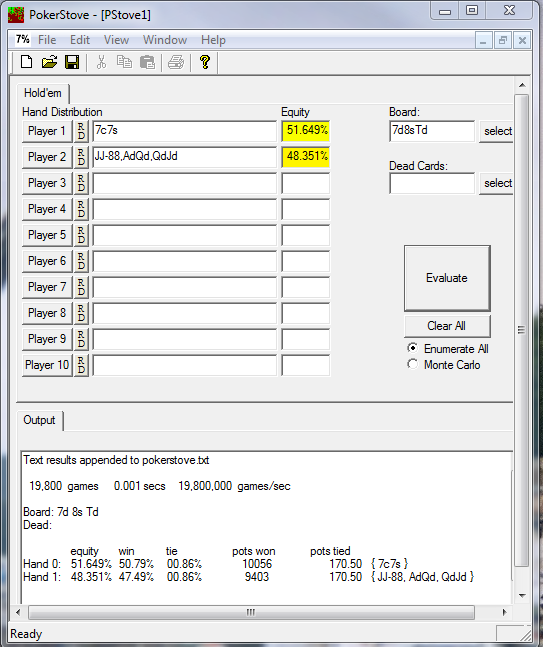Click the vertical scrollbar thumb on right
Image resolution: width=543 pixels, height=647 pixels.
pyautogui.click(x=522, y=331)
